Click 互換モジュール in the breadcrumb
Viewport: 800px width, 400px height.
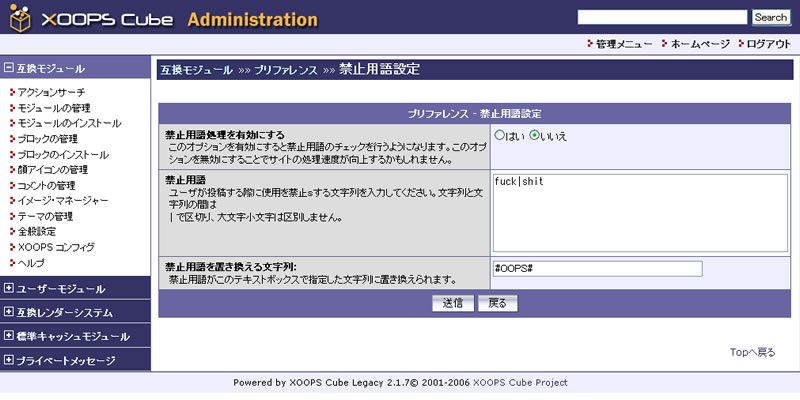click(196, 70)
